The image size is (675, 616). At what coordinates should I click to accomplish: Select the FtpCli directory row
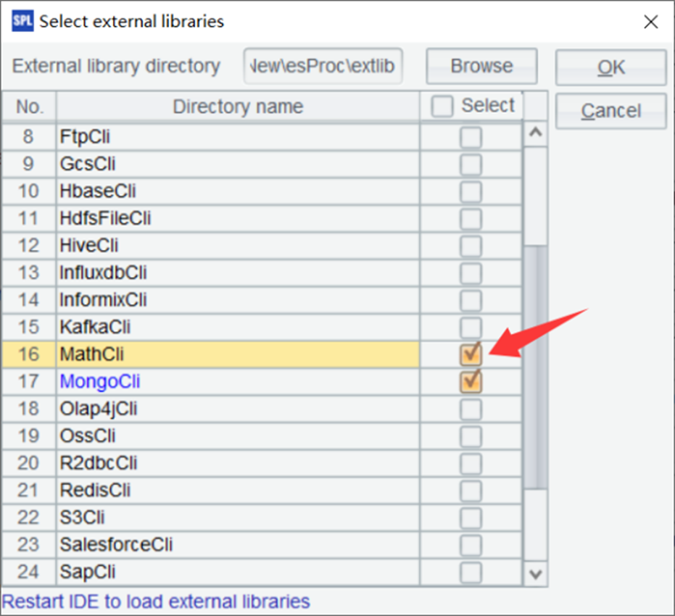(238, 137)
